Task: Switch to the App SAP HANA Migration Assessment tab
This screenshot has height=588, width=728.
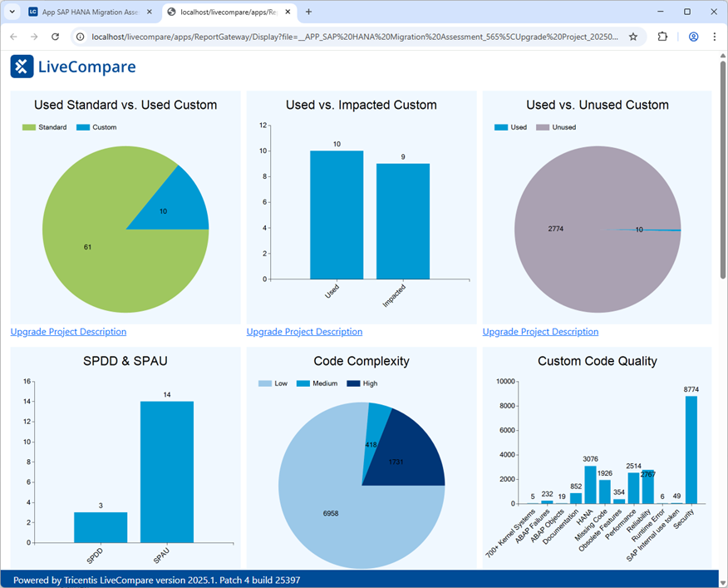Action: click(x=83, y=12)
